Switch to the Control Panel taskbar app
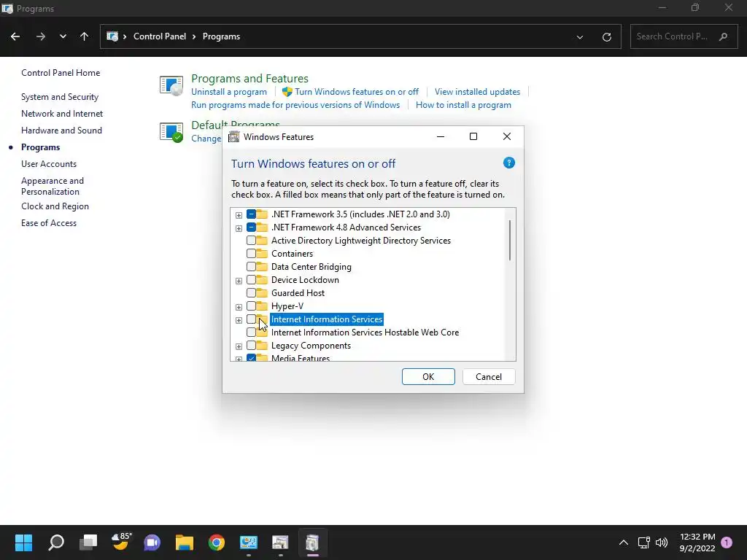747x560 pixels. pyautogui.click(x=248, y=542)
